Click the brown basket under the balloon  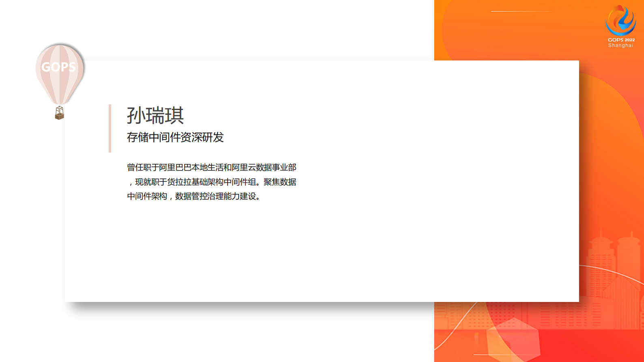click(59, 114)
